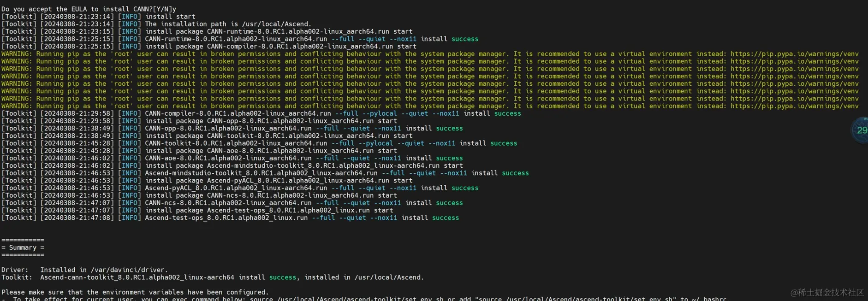This screenshot has height=301, width=868.
Task: Select 'Driver: Installed in /var/davinci/driver.' line
Action: (84, 270)
